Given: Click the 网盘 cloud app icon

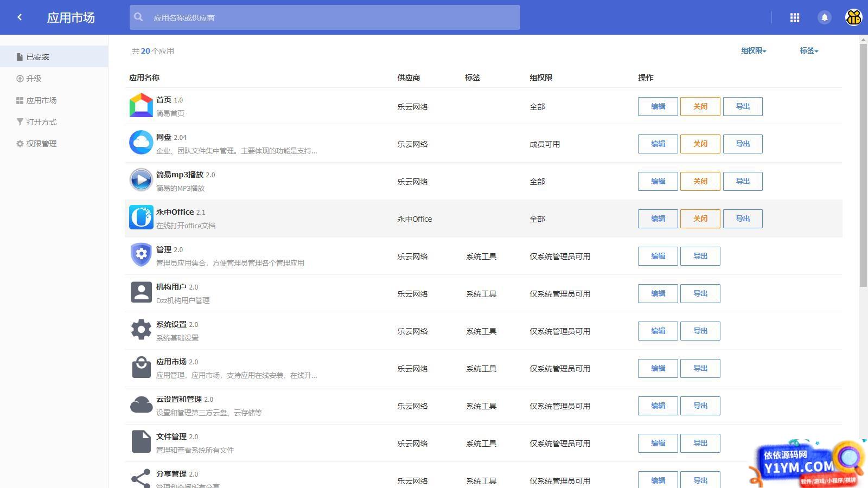Looking at the screenshot, I should click(x=141, y=143).
